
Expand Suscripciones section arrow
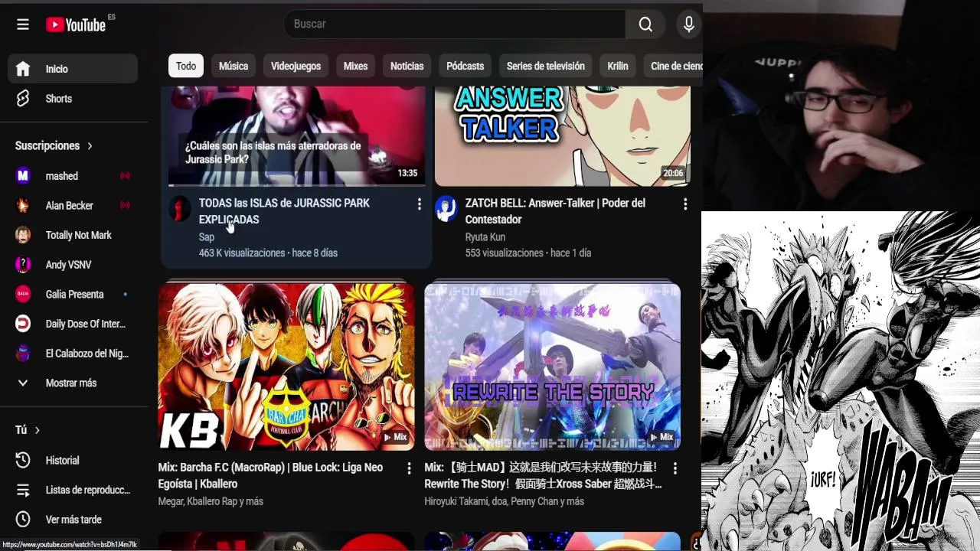pyautogui.click(x=90, y=146)
